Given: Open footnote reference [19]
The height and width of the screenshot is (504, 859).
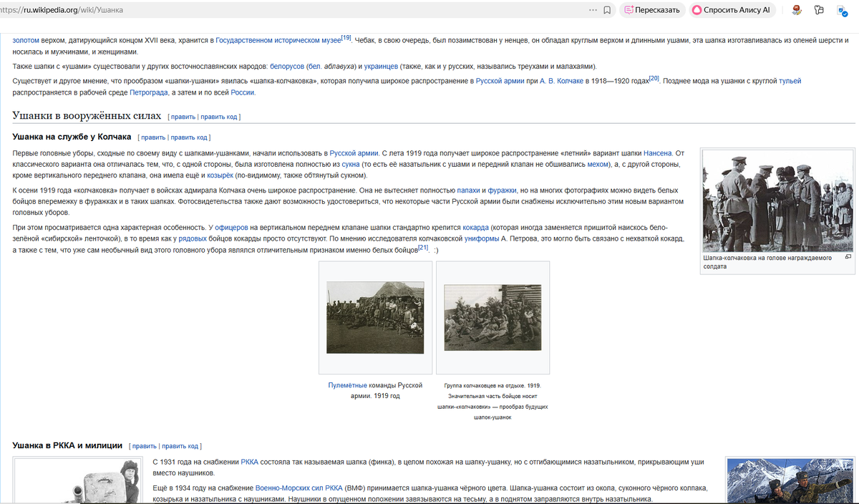Looking at the screenshot, I should [x=346, y=37].
